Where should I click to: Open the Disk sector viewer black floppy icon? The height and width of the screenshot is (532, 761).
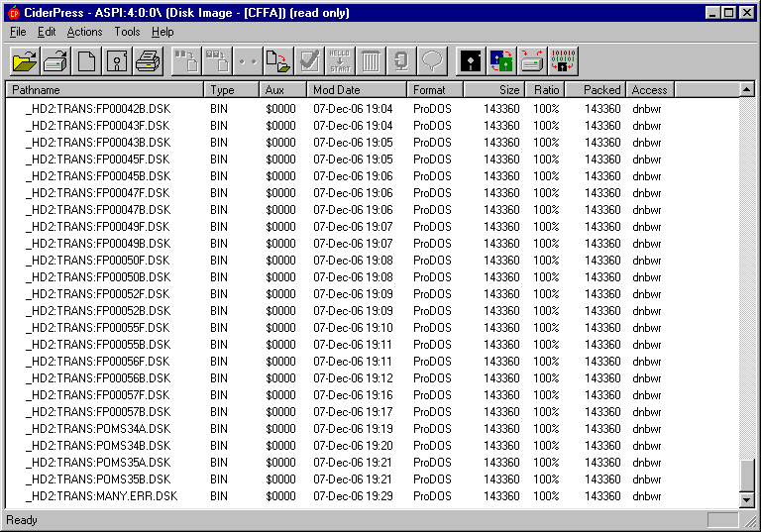pos(471,61)
